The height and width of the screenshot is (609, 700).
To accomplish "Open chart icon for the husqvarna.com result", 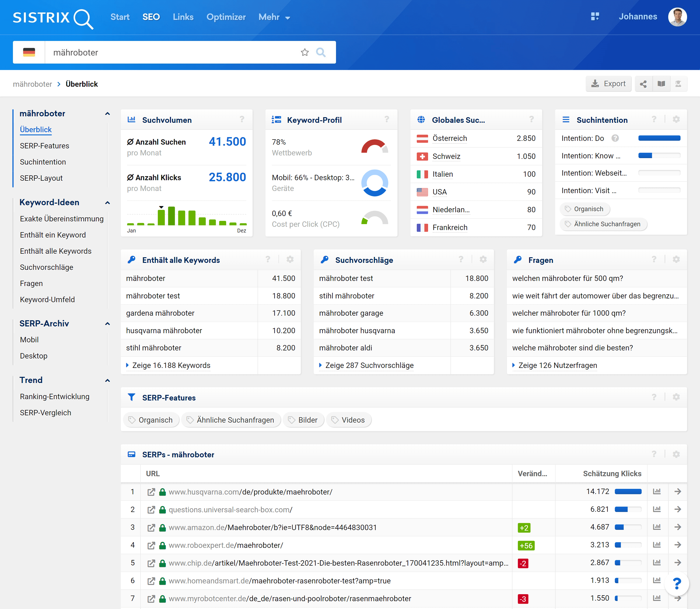I will click(657, 491).
